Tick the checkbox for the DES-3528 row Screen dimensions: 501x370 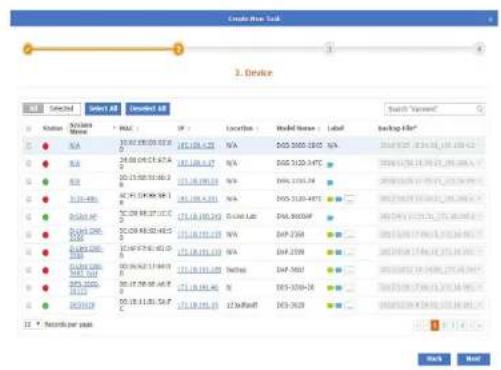pos(29,305)
